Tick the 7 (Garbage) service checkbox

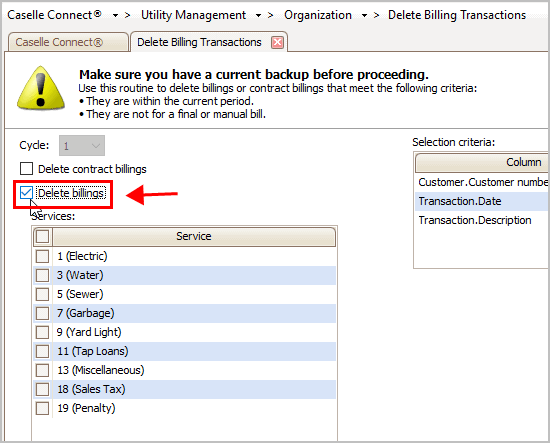click(42, 313)
